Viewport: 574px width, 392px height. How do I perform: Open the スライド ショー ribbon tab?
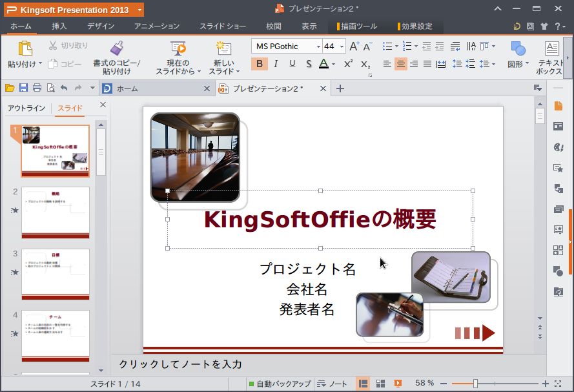click(x=223, y=26)
